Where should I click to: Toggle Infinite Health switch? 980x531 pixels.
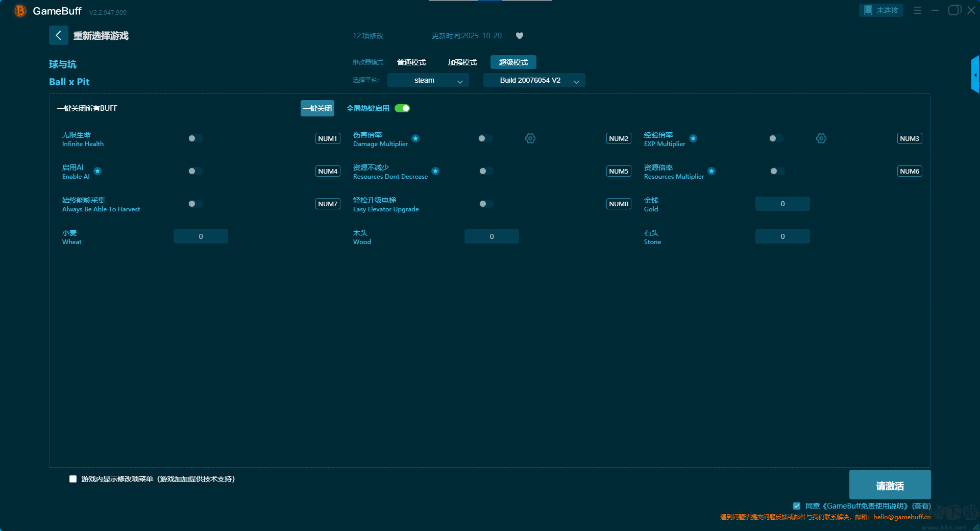(x=195, y=138)
